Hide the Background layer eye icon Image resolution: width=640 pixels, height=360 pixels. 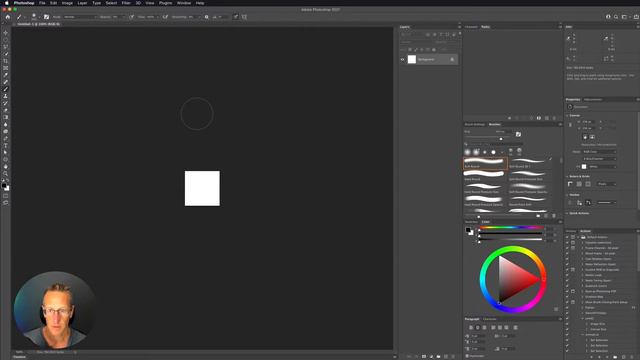pos(402,60)
